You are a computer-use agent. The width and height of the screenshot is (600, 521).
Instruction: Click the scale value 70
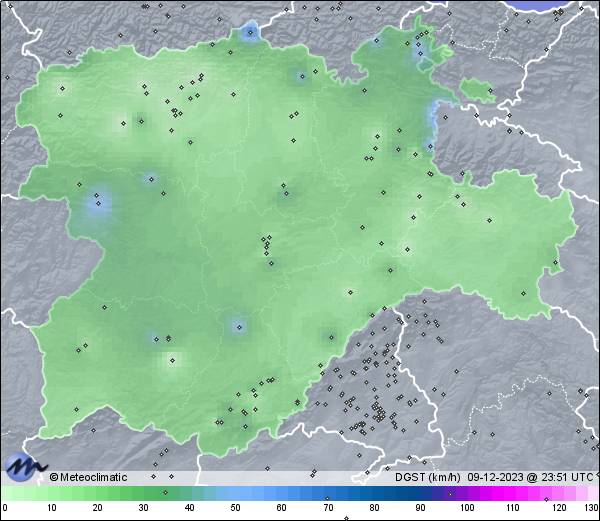[328, 508]
